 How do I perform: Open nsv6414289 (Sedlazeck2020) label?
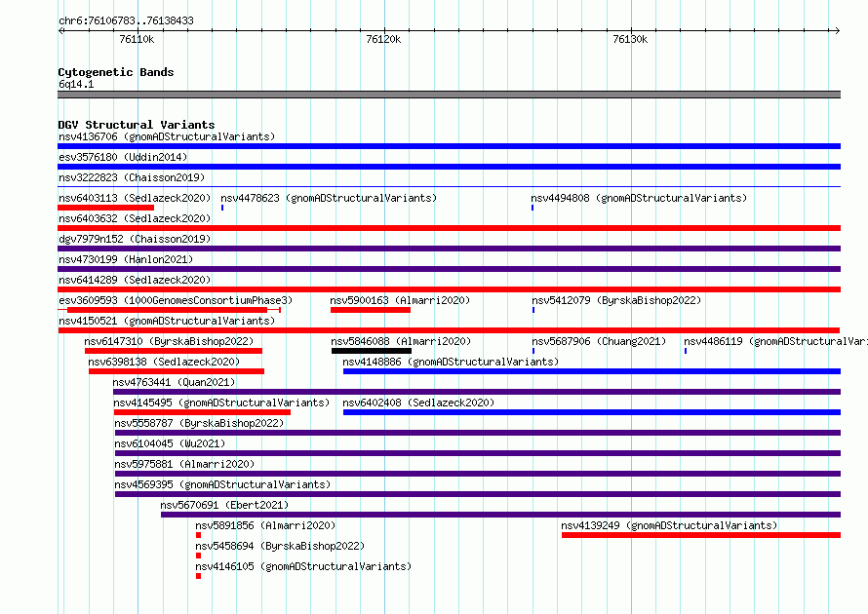point(135,280)
